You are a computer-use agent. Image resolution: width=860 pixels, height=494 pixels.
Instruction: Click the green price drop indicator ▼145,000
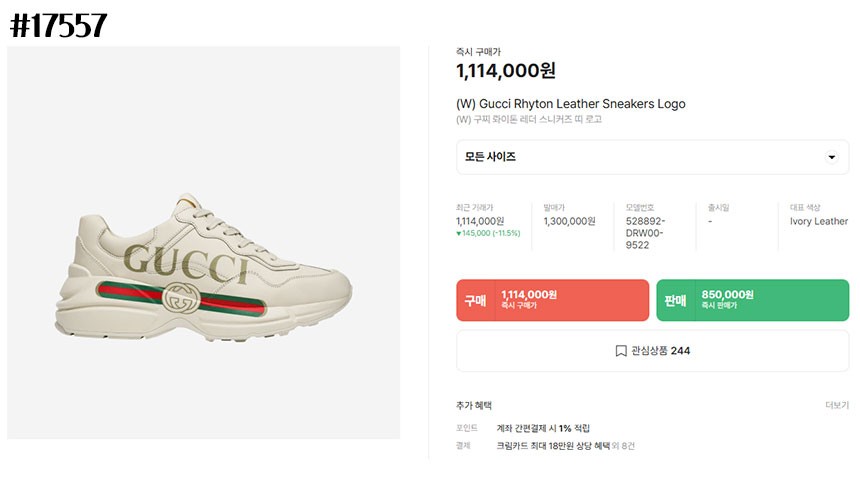[488, 234]
